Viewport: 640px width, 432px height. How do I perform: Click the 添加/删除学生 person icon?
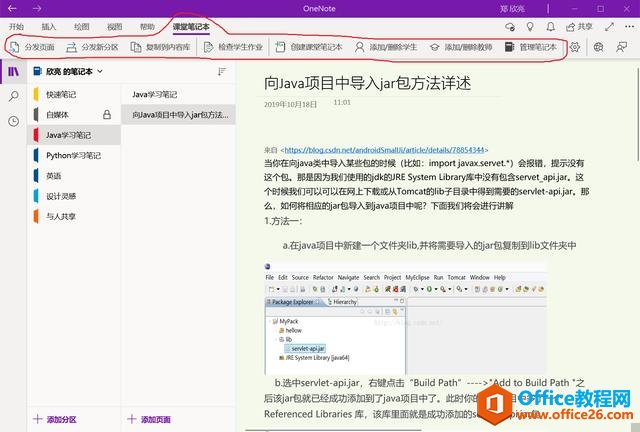point(359,47)
